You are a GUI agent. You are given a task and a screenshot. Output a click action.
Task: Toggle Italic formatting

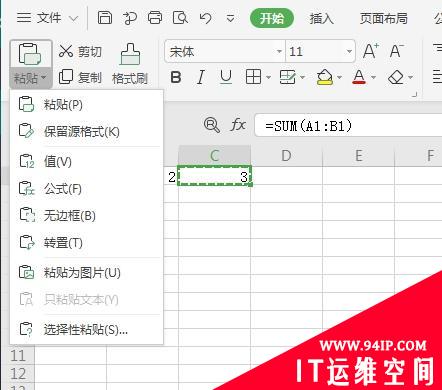[x=200, y=77]
